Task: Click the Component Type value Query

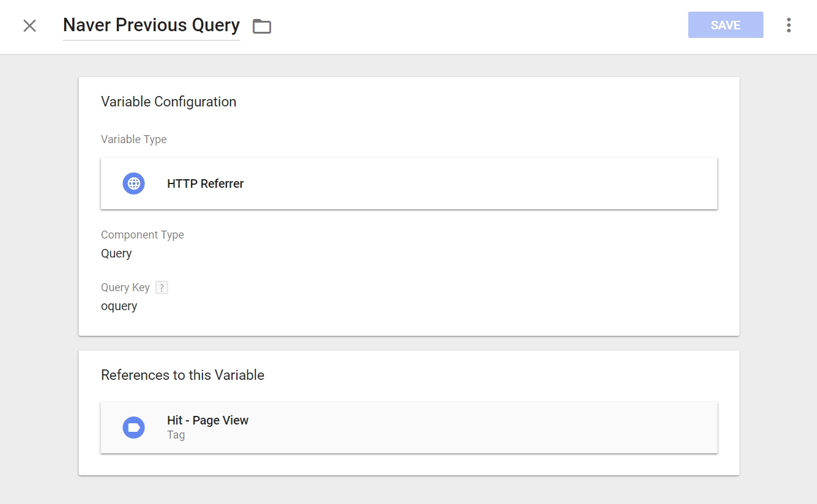Action: point(116,253)
